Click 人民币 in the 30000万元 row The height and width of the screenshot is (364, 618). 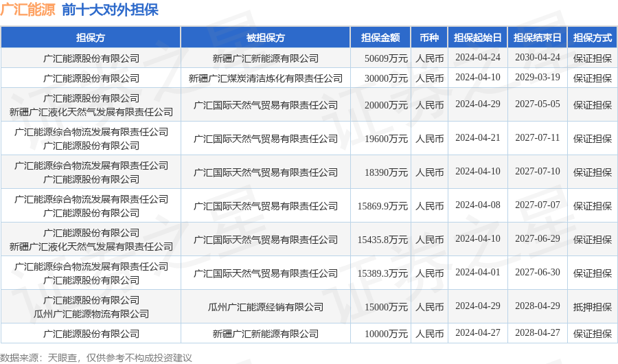coord(429,78)
